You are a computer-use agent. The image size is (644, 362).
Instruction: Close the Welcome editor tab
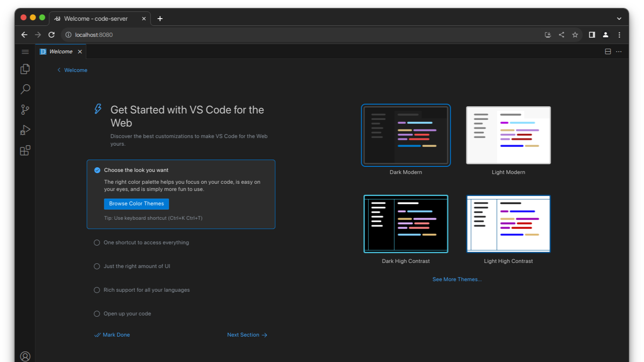[80, 52]
